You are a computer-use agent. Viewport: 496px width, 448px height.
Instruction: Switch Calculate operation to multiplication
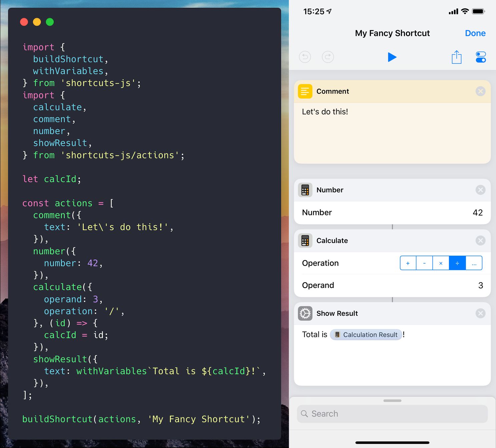click(x=441, y=263)
